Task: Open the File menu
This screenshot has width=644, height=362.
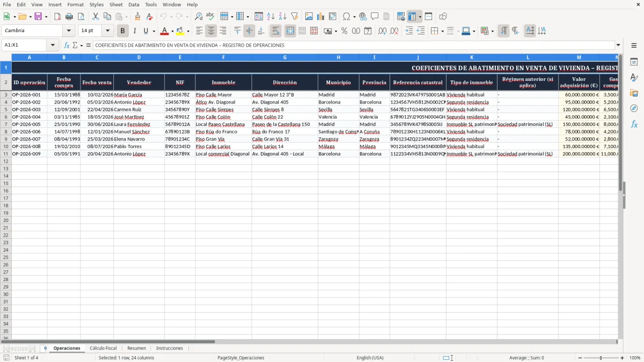Action: click(x=6, y=4)
